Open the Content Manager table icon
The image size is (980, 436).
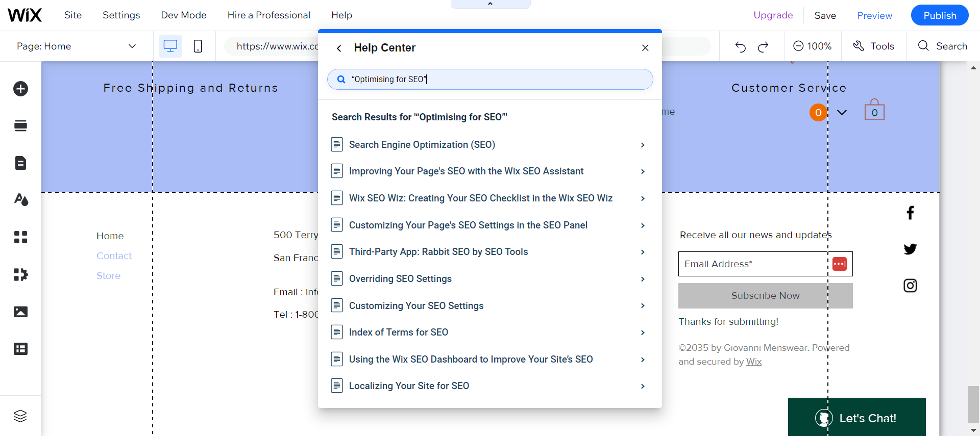(x=20, y=349)
